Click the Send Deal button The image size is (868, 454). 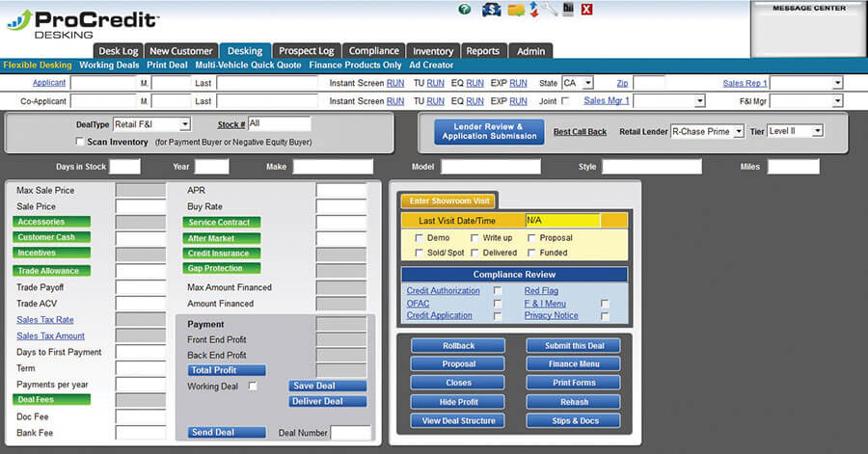pos(227,433)
